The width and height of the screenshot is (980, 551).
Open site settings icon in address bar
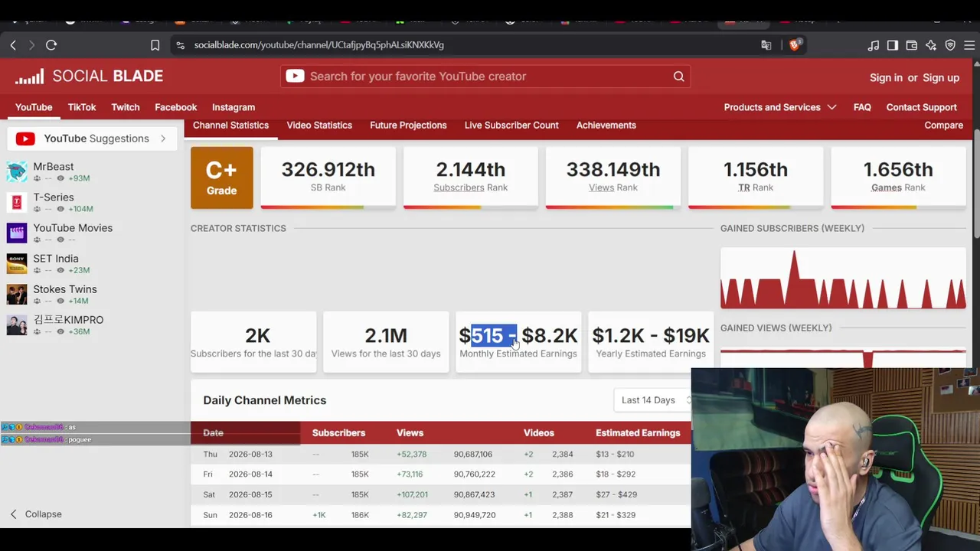click(180, 45)
